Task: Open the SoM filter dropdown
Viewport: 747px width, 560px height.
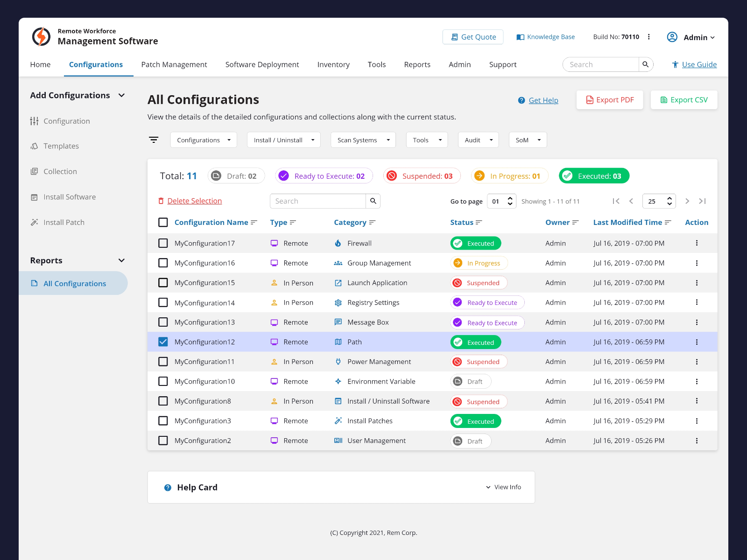Action: pos(528,140)
